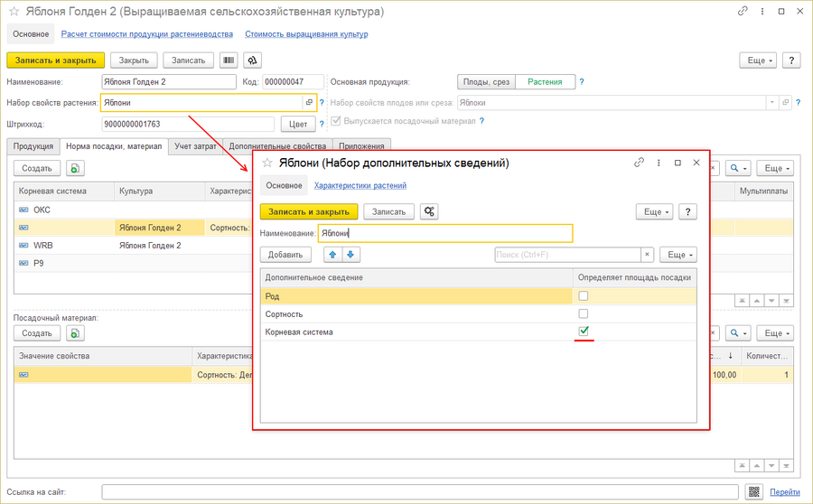Open the color picker with the Цвет button

(x=297, y=124)
